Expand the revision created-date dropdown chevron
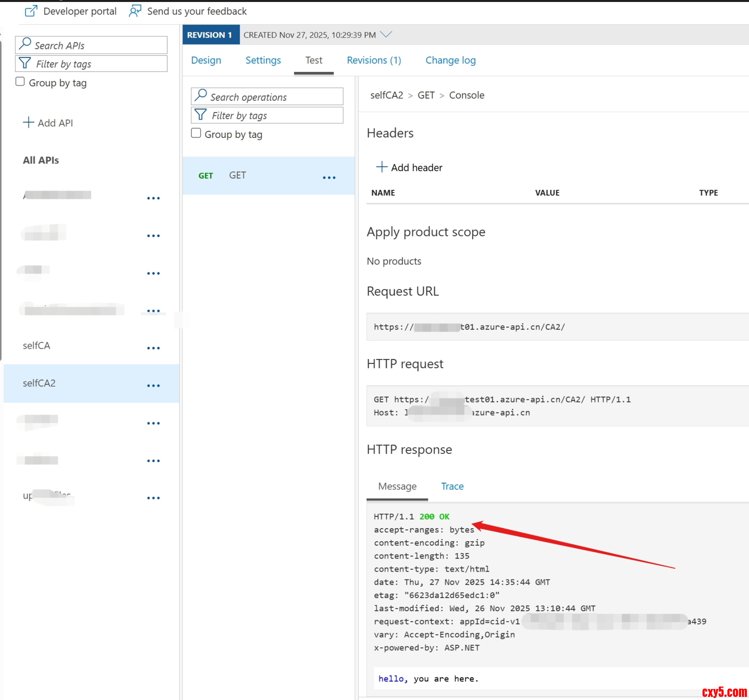This screenshot has height=700, width=749. click(x=386, y=35)
